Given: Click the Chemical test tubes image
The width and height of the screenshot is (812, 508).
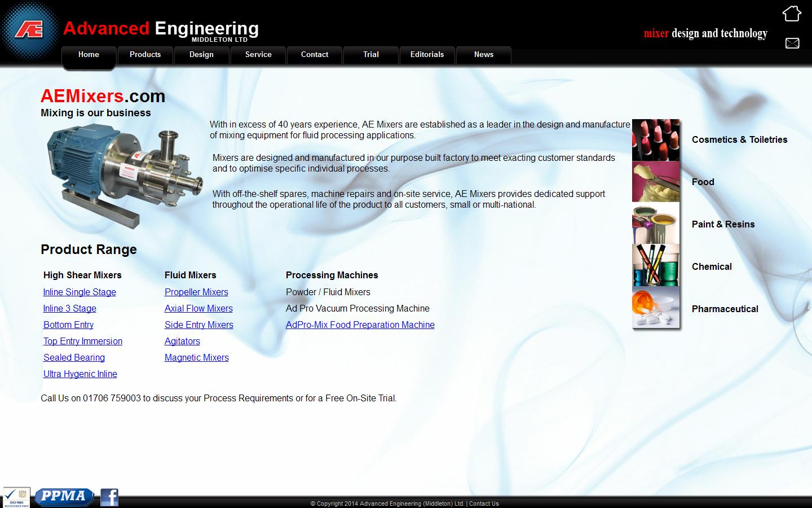Looking at the screenshot, I should pyautogui.click(x=655, y=266).
